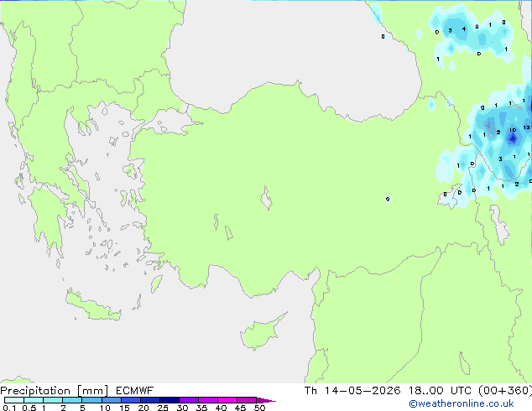Pick the 1–2 mm legend color box
Viewport: 532px width, 411px height.
pyautogui.click(x=53, y=400)
